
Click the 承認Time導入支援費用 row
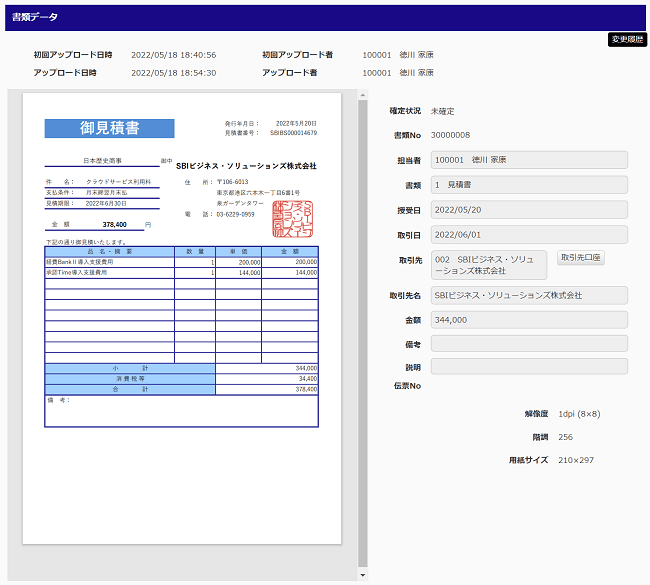[x=181, y=273]
